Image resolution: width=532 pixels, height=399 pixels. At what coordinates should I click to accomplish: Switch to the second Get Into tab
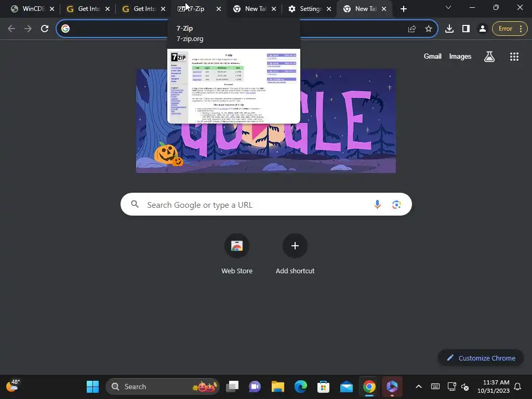[140, 9]
